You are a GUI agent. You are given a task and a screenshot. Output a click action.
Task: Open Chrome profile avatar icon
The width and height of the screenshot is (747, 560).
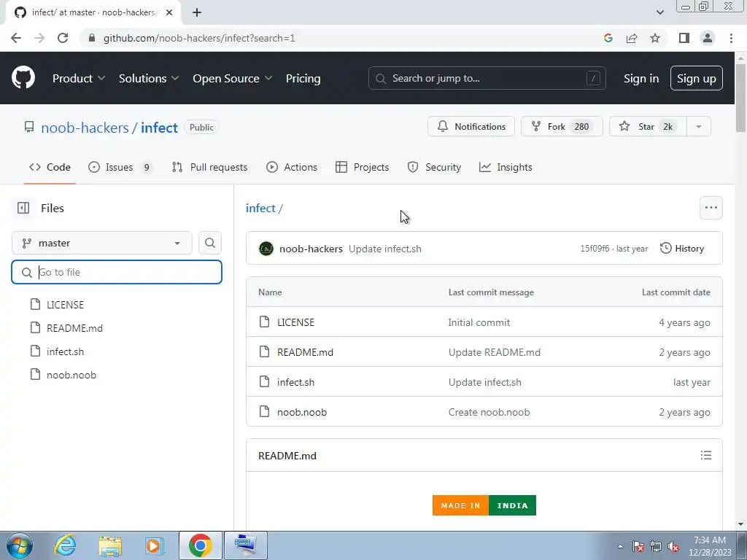[x=708, y=38]
